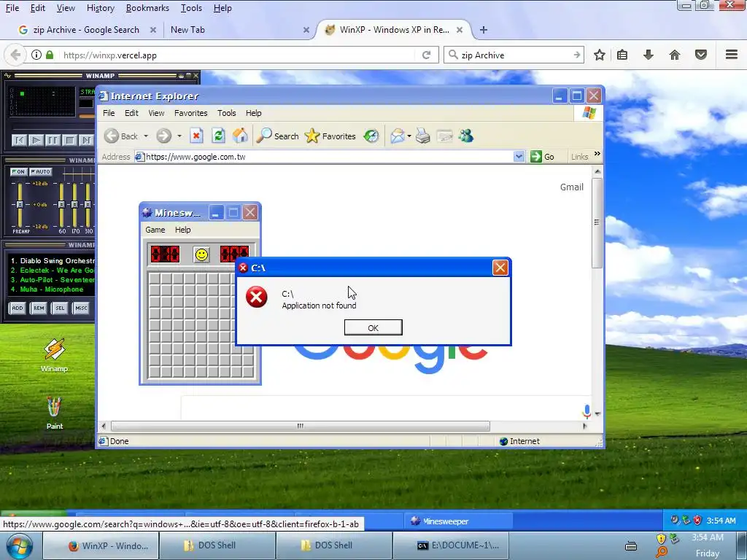Click Gmail link on Google page
Image resolution: width=747 pixels, height=560 pixels.
572,187
